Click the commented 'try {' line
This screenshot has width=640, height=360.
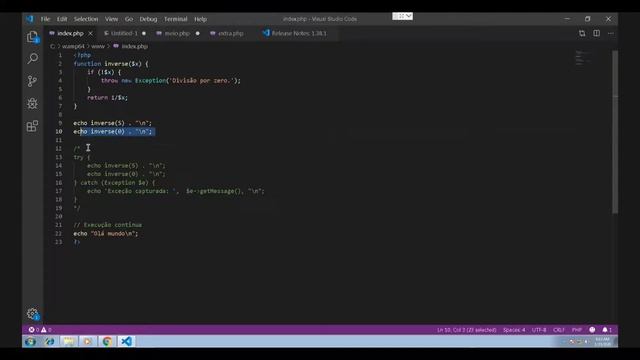point(82,157)
